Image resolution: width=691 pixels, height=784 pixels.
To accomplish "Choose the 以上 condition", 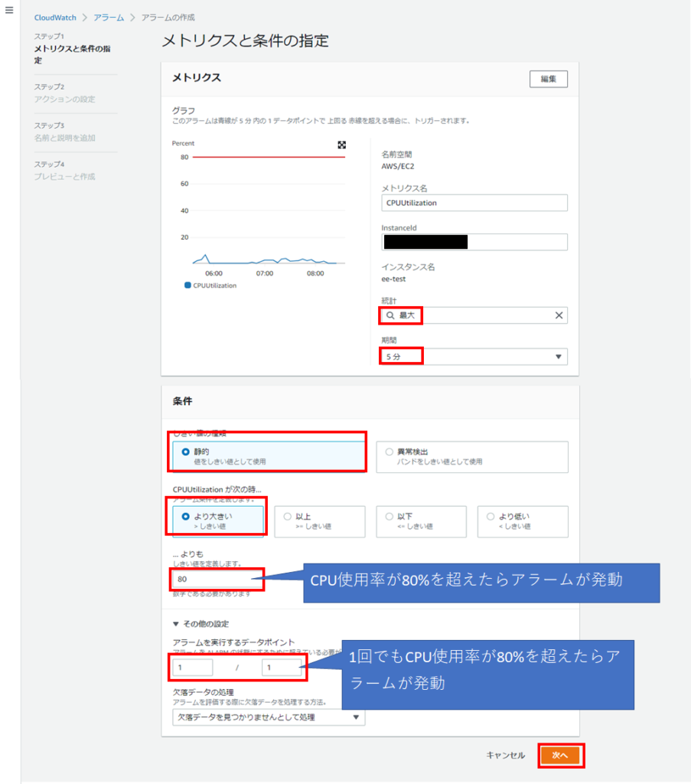I will (320, 521).
